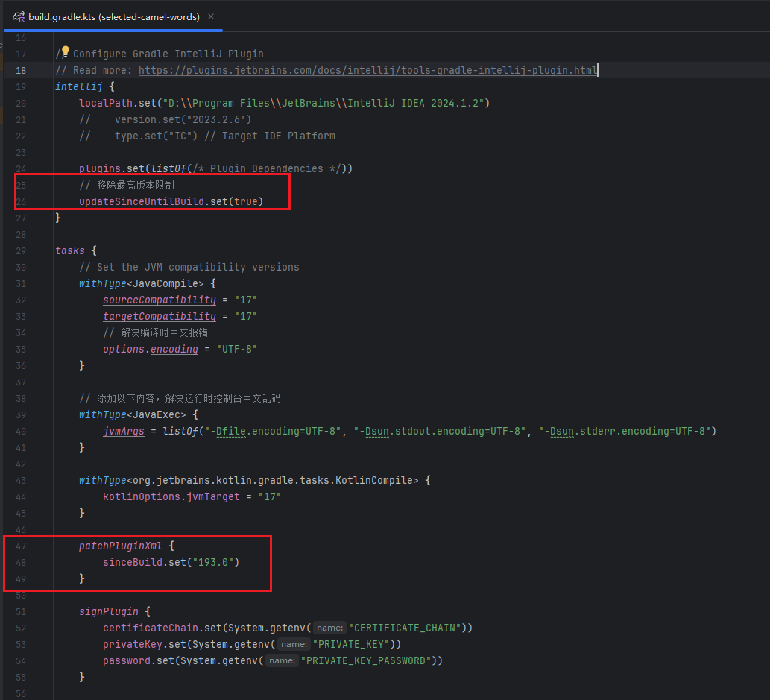Click the name: inlay hint before PRIVATE_KEY_PASSWORD

click(x=281, y=660)
